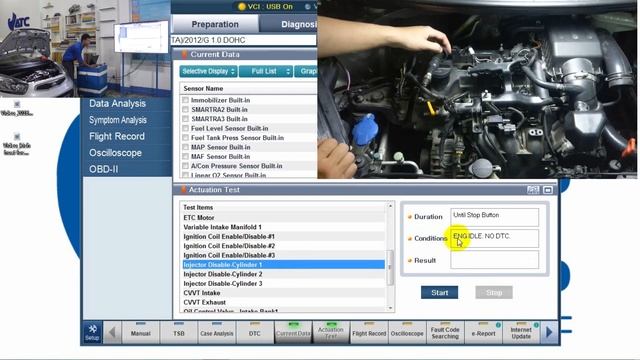Open Flight Record from bottom toolbar

pyautogui.click(x=369, y=332)
